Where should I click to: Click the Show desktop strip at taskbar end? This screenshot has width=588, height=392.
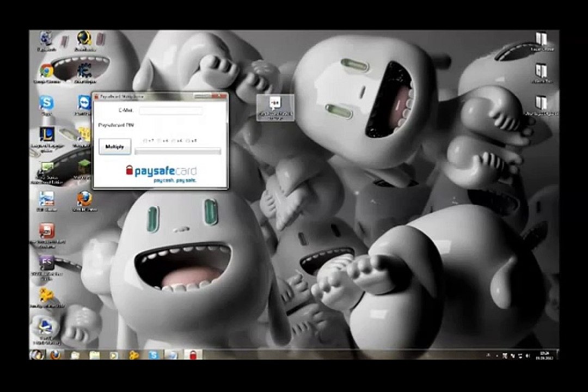(x=558, y=354)
